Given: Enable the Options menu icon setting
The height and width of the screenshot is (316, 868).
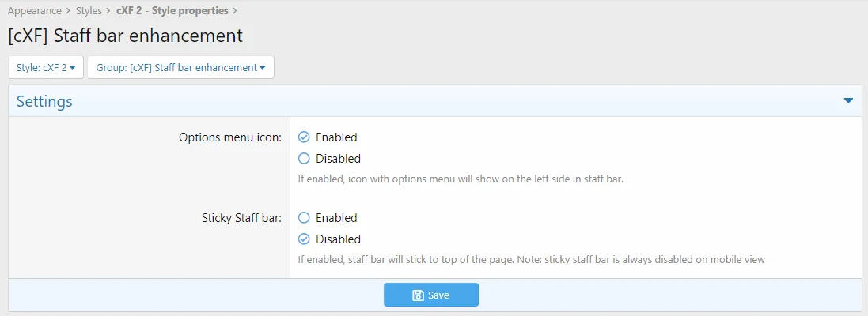Looking at the screenshot, I should [x=304, y=137].
